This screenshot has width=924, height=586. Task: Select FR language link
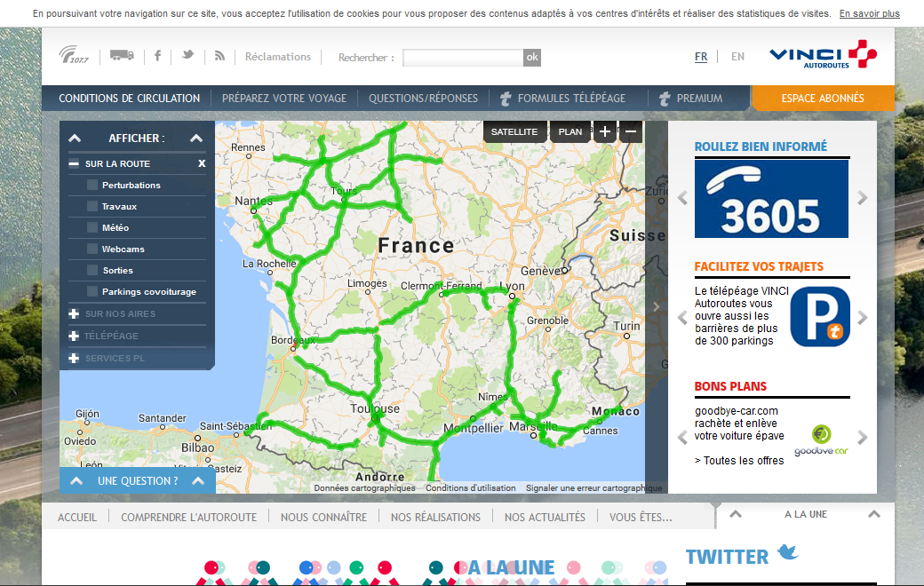click(701, 57)
